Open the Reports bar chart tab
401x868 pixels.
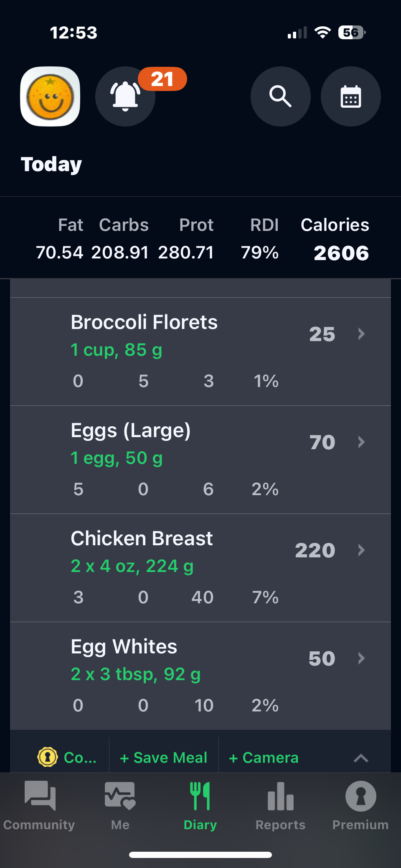click(280, 805)
